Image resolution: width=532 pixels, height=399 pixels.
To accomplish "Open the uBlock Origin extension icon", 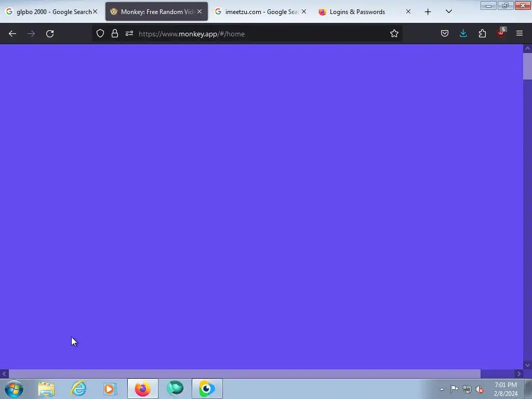I will click(x=501, y=33).
